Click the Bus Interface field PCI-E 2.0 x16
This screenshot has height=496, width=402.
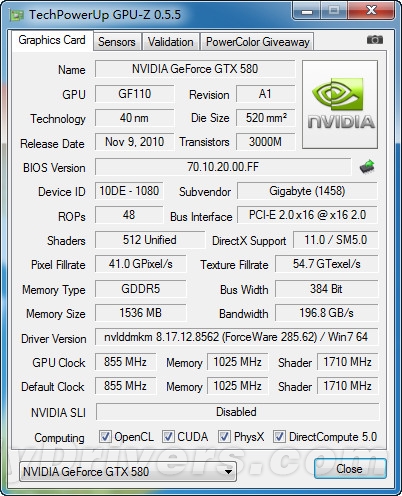click(307, 215)
